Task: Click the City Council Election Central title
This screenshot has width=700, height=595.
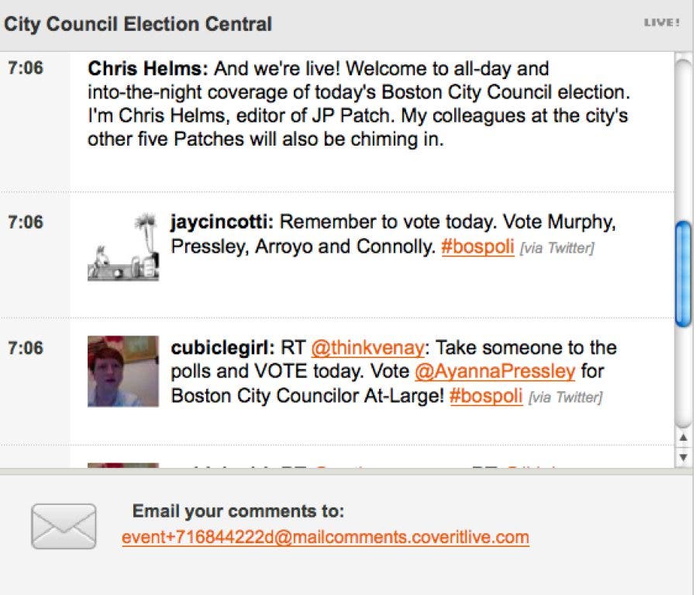Action: click(138, 24)
